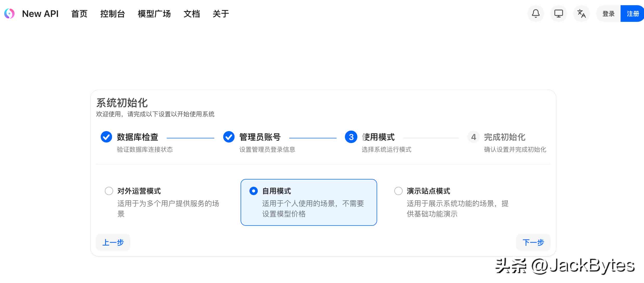
Task: Click 适用于展示系统功能 description text
Action: (x=458, y=209)
